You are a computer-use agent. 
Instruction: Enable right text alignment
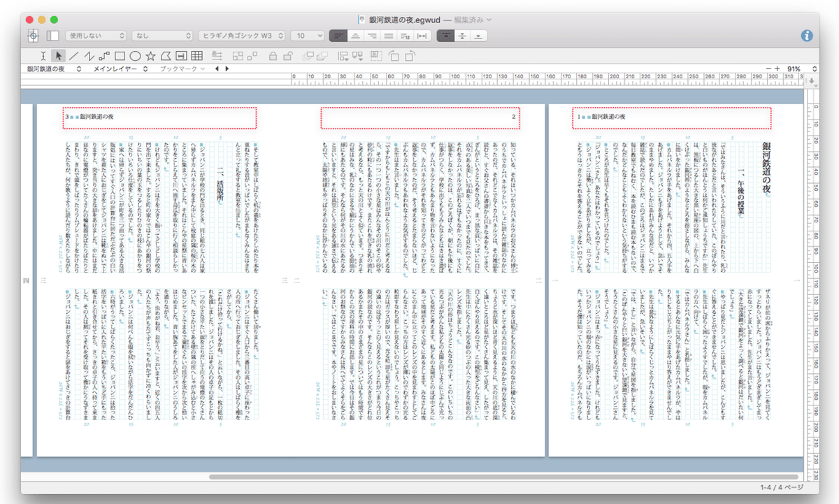(x=371, y=35)
